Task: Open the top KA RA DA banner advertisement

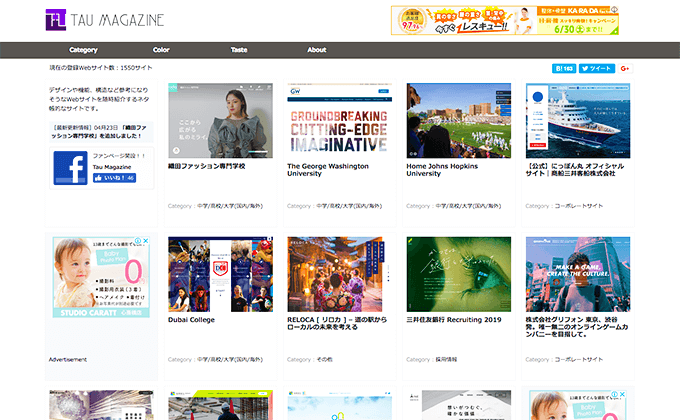Action: coord(505,20)
